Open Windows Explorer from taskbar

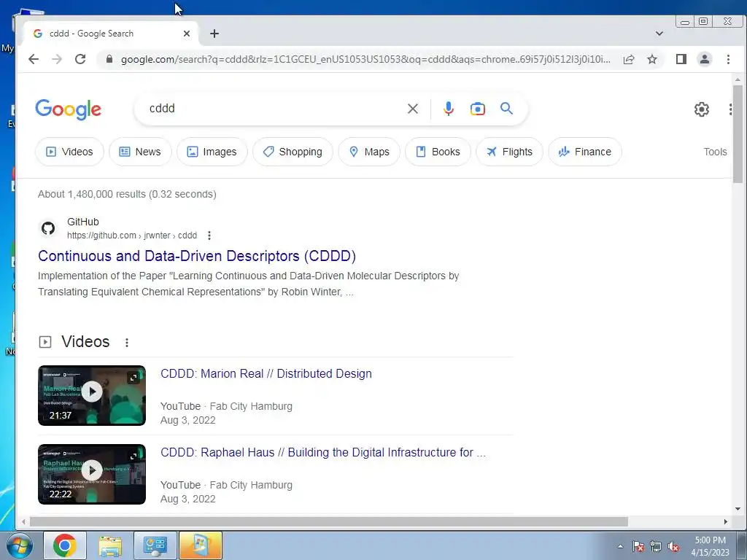pos(110,545)
